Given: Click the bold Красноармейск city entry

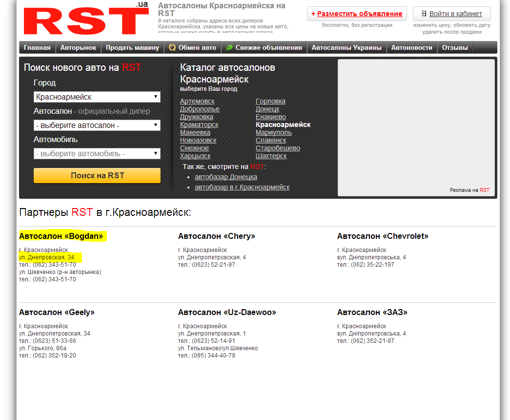Looking at the screenshot, I should coord(283,125).
